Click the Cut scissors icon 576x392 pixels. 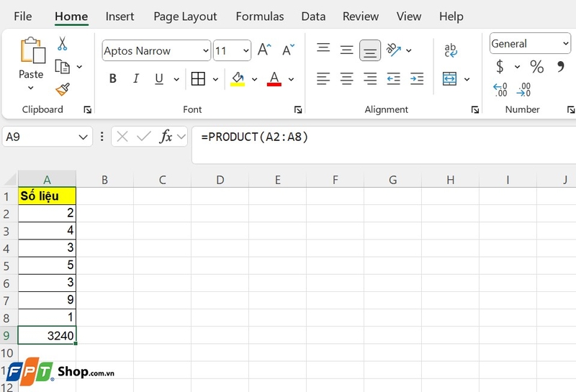62,43
